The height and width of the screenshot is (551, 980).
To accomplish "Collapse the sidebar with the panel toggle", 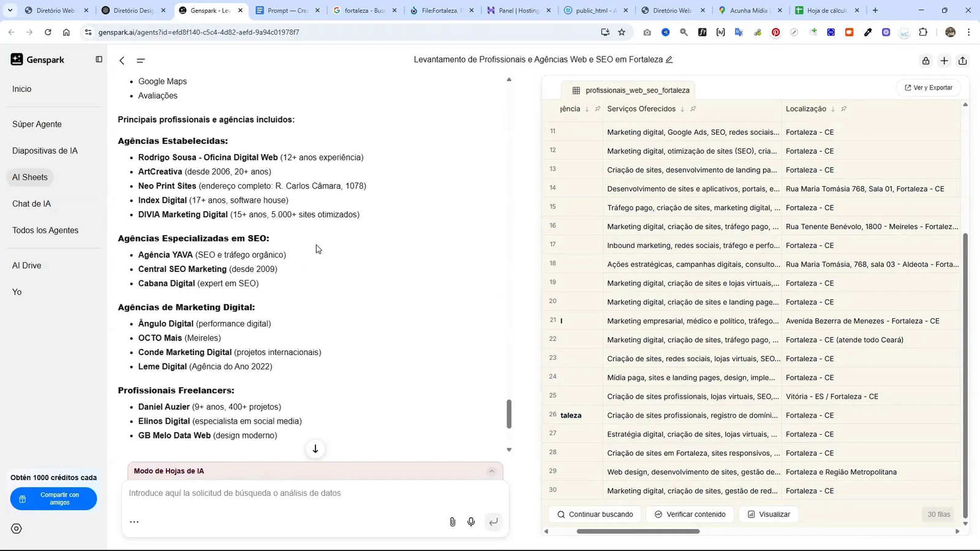I will pos(99,59).
